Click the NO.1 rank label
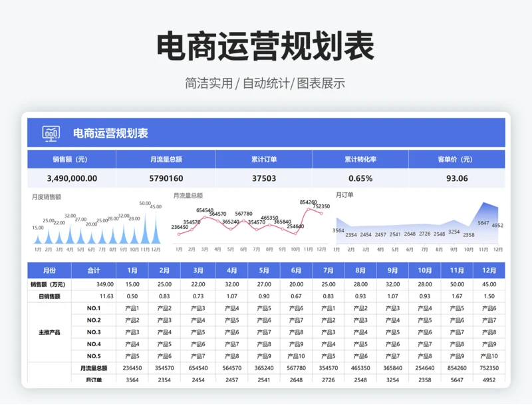 coord(94,308)
